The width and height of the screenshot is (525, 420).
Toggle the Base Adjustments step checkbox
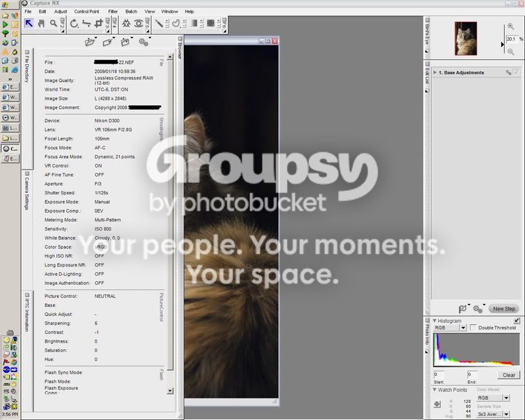(516, 72)
